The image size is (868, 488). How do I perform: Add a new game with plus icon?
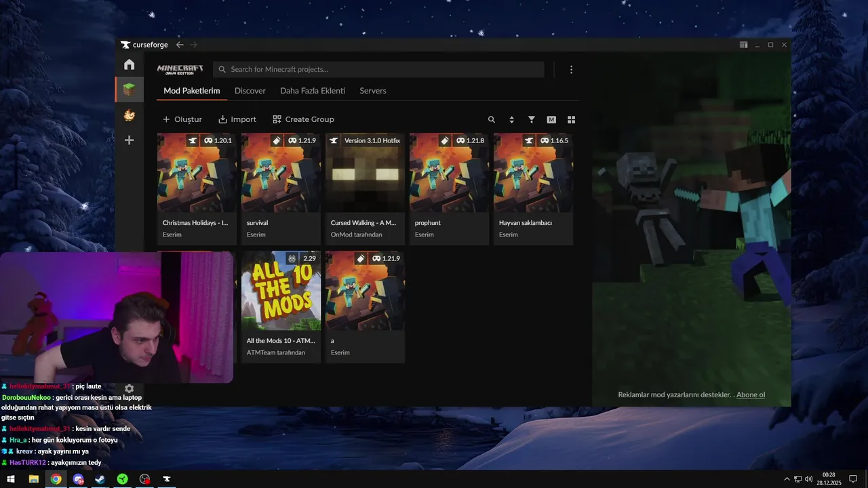coord(129,140)
